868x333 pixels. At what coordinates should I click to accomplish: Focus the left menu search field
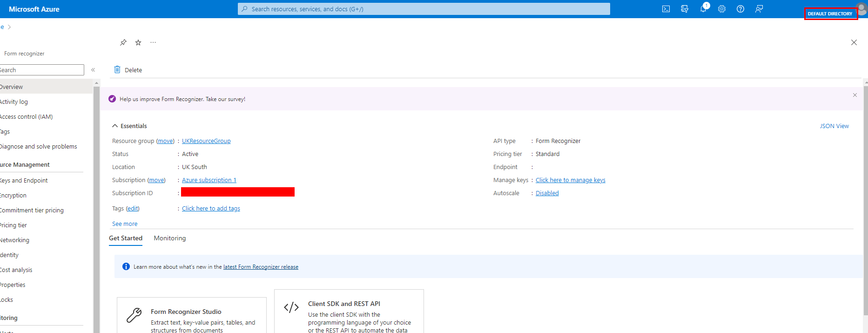coord(42,70)
